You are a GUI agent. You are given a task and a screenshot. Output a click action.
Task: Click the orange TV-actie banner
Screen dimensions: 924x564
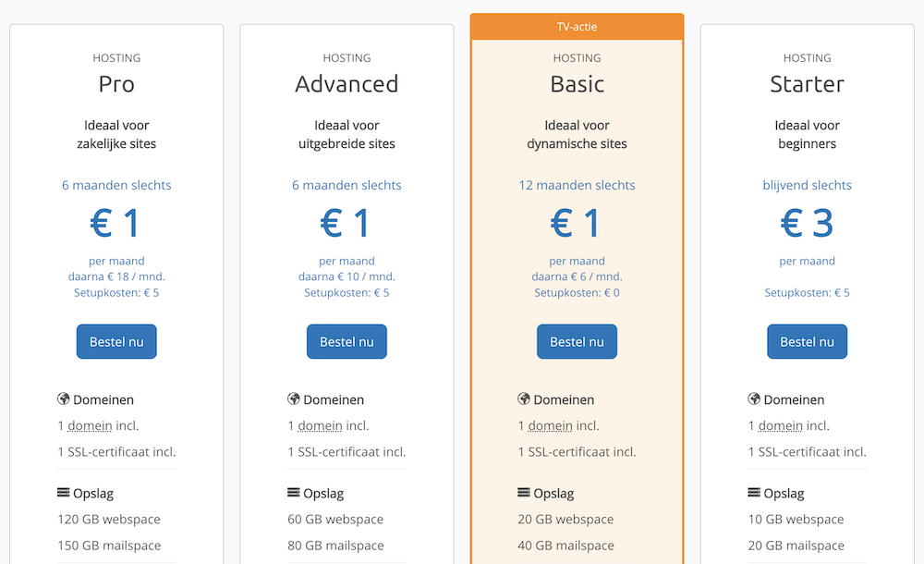[577, 27]
